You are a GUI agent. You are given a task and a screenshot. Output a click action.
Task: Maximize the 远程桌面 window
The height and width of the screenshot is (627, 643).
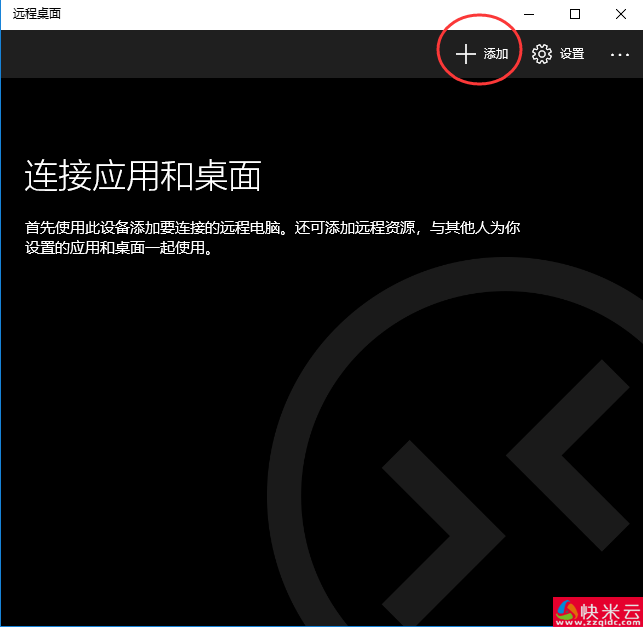tap(575, 14)
